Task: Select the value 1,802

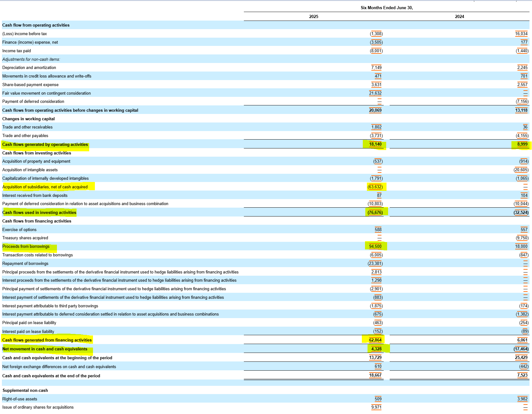Action: 376,127
